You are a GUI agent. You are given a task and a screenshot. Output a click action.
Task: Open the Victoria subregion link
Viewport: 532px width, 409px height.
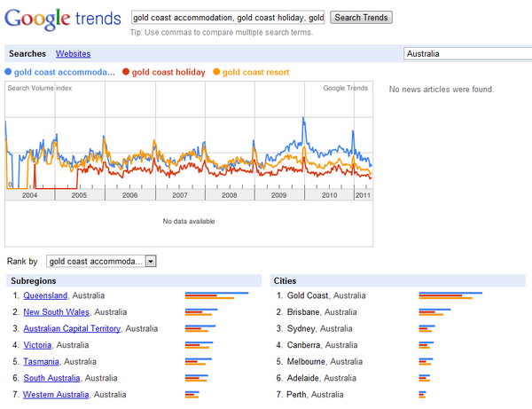tap(37, 345)
